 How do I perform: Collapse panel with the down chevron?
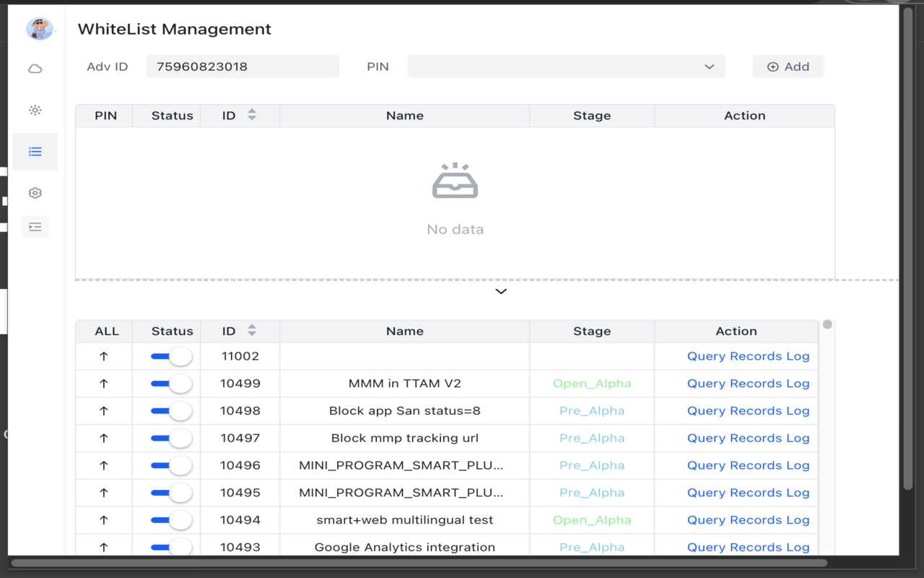pyautogui.click(x=501, y=291)
